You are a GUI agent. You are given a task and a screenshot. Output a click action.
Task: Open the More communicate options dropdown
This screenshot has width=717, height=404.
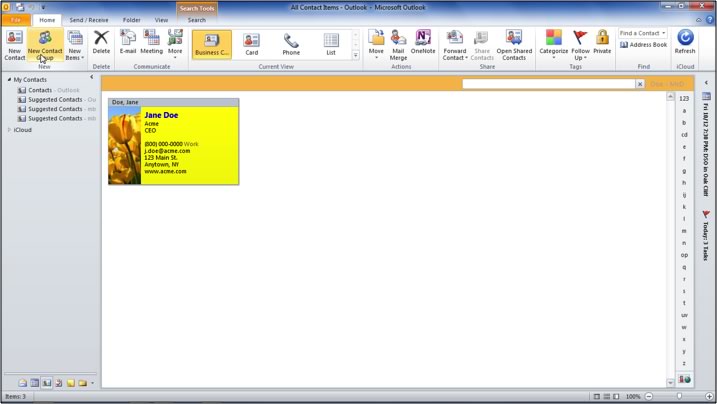click(x=175, y=45)
